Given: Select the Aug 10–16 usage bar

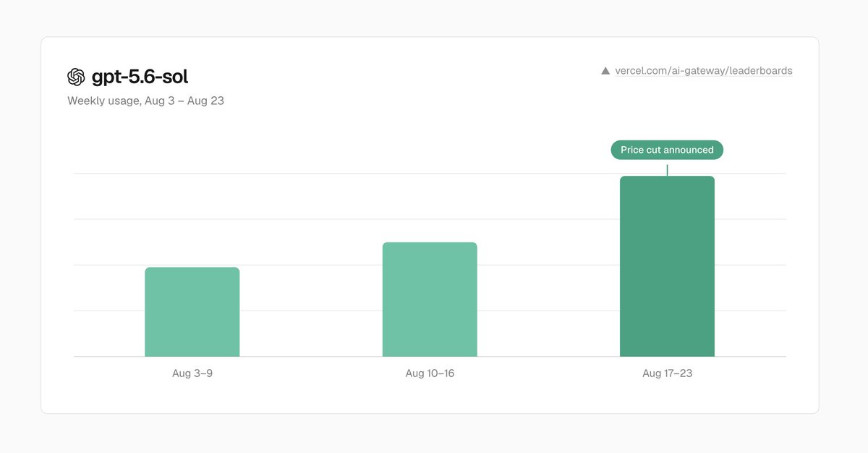Looking at the screenshot, I should click(430, 300).
